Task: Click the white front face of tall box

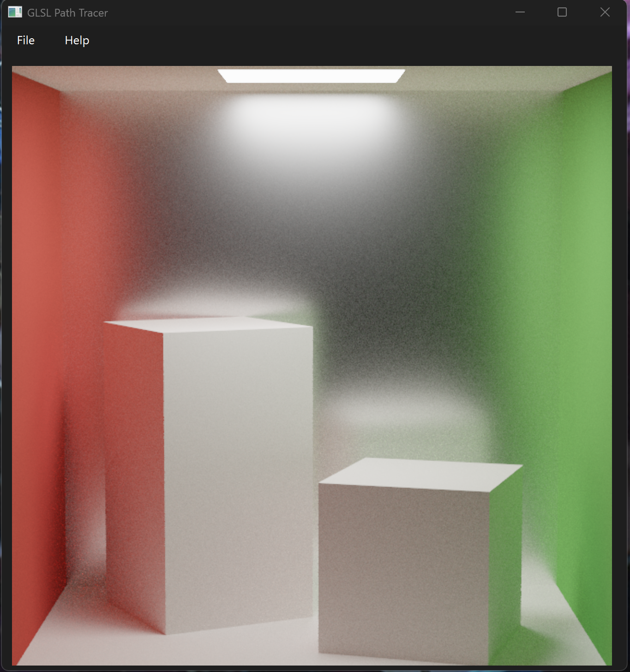Action: 238,475
